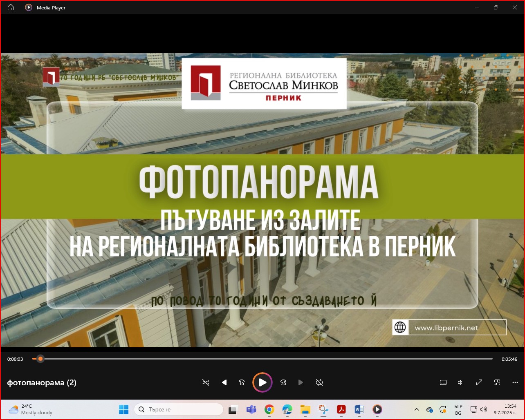Viewport: 525px width, 420px height.
Task: Jump to the next track
Action: coord(301,382)
